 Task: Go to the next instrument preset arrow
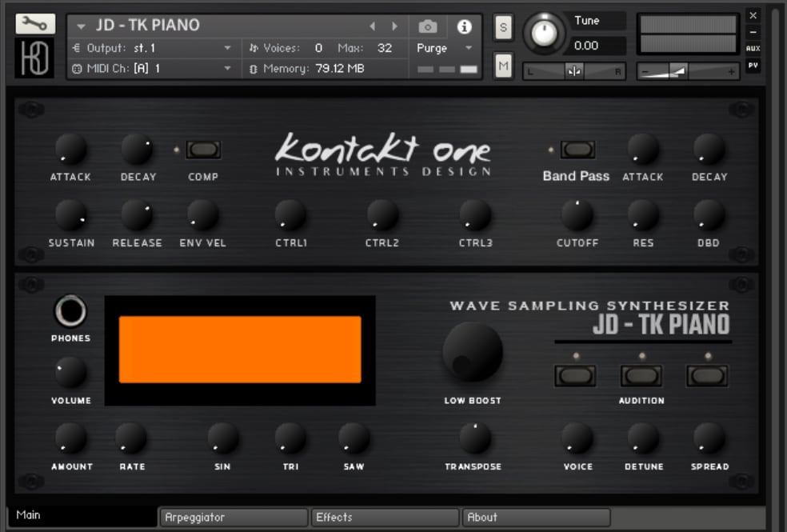click(x=394, y=26)
